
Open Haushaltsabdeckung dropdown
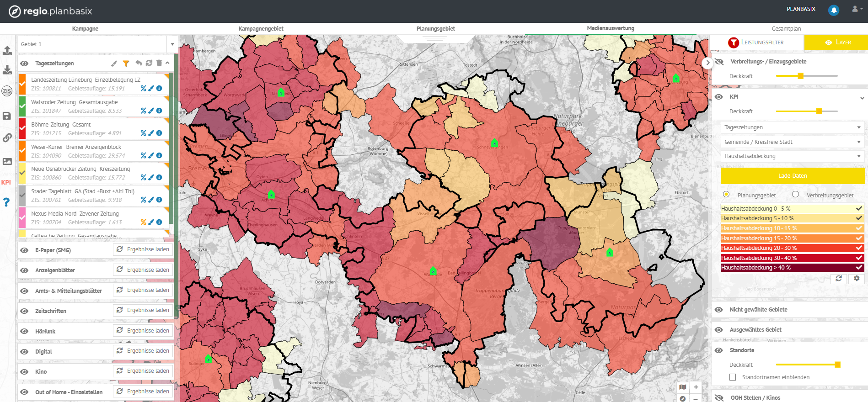point(792,156)
